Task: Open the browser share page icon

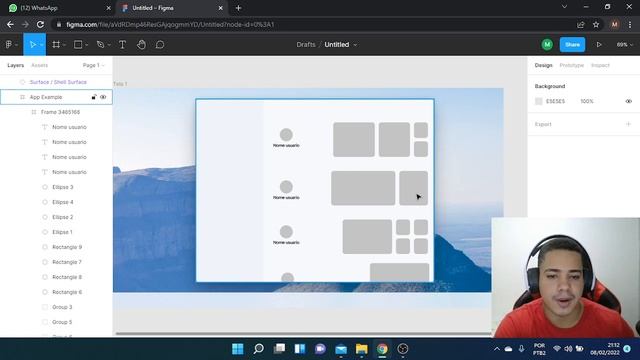Action: coord(580,24)
